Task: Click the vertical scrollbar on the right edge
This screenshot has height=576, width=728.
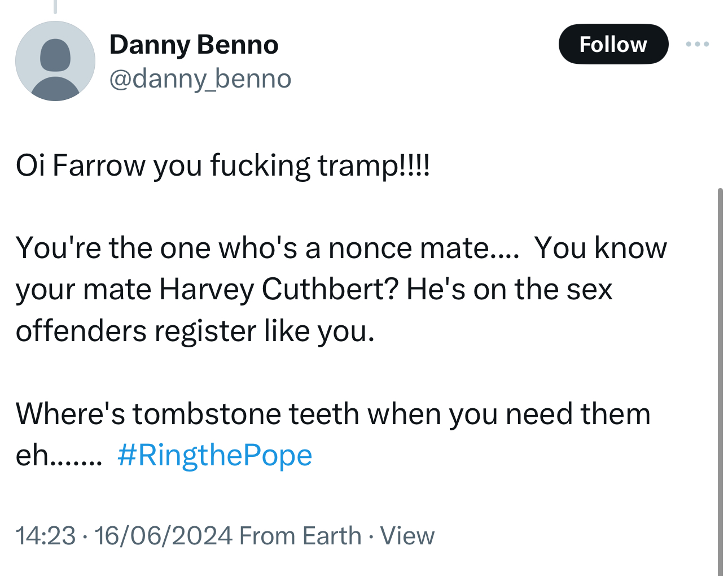Action: 720,378
